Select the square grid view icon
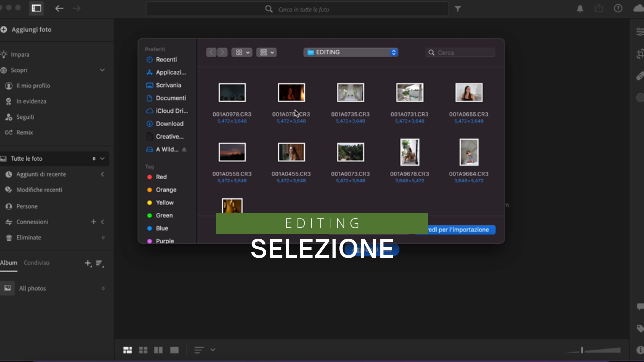 coord(143,350)
